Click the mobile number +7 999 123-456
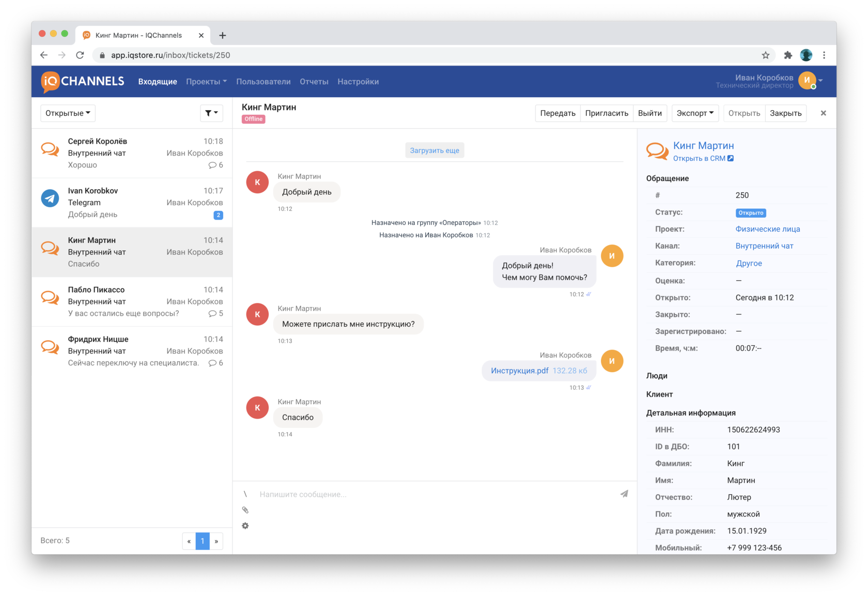 [x=754, y=548]
